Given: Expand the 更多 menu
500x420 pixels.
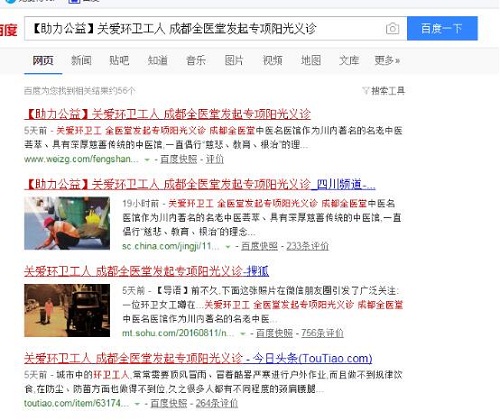Looking at the screenshot, I should 387,61.
